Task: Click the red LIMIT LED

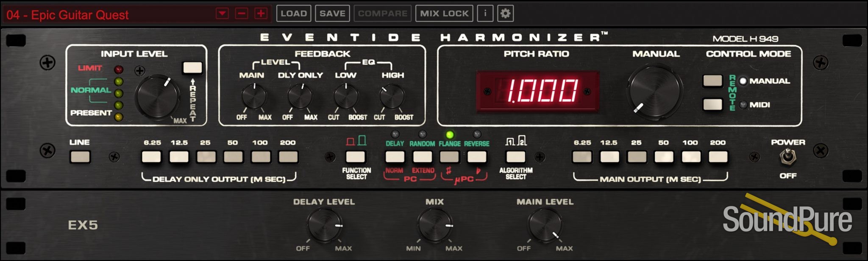Action: pyautogui.click(x=119, y=69)
